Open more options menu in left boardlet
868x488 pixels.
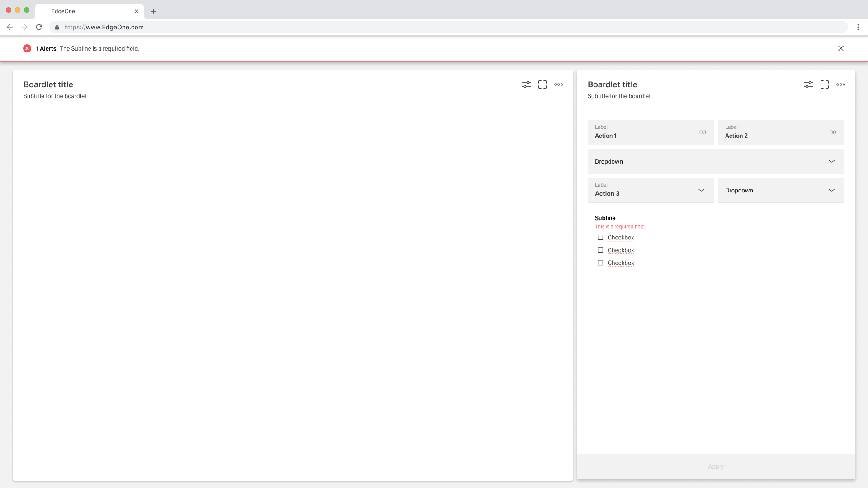click(x=559, y=84)
